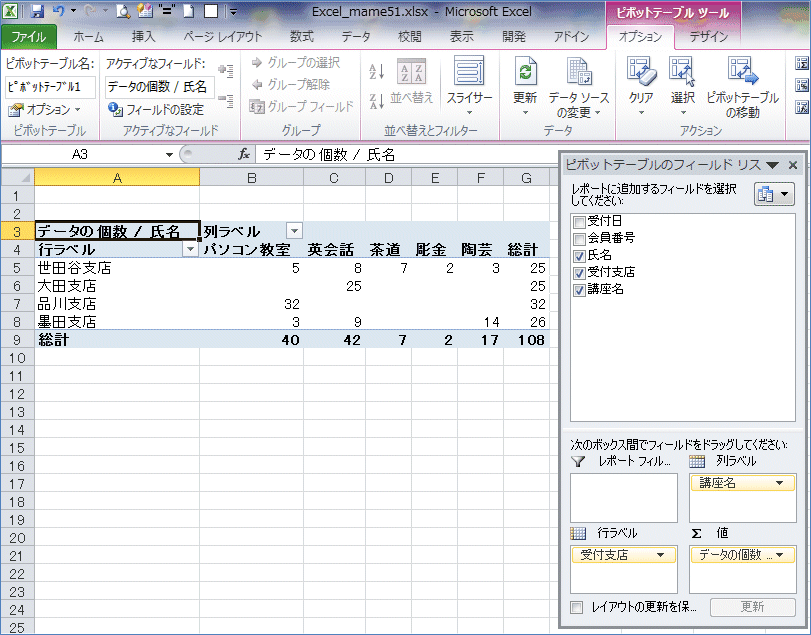Viewport: 811px width, 635px height.
Task: Click the オプション button under PivotTable name
Action: point(46,109)
